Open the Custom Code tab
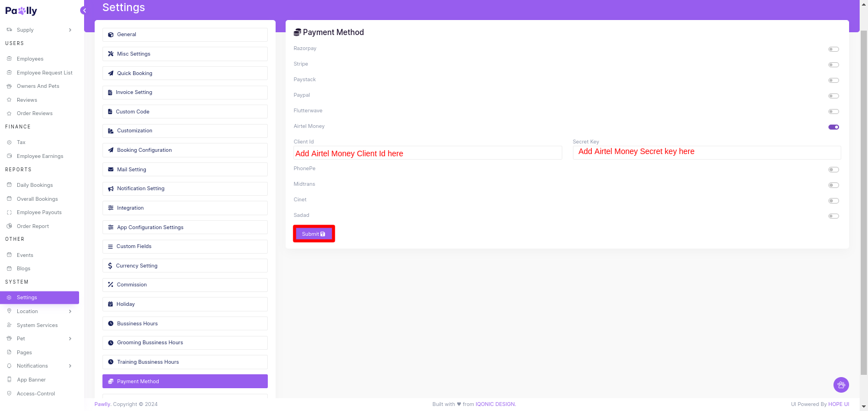 pos(185,112)
